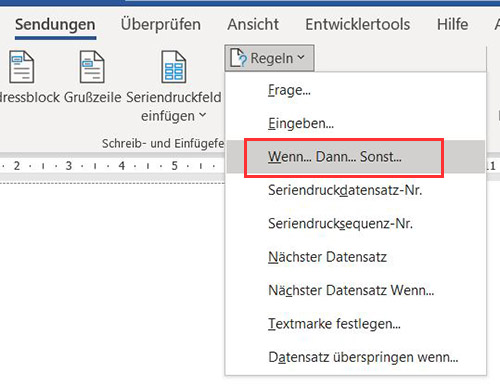Click the ruler mark number 5
Image resolution: width=500 pixels, height=386 pixels.
click(x=174, y=166)
